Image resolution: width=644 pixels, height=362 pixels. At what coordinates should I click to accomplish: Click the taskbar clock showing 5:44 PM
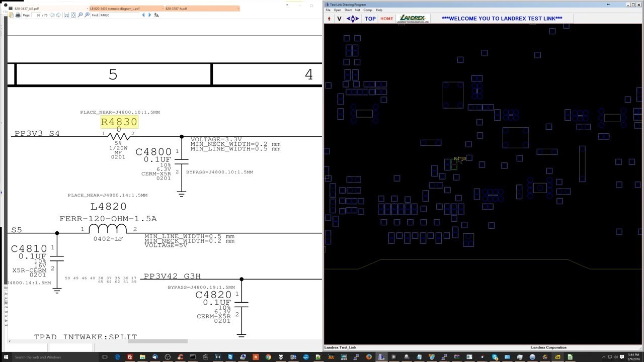632,357
